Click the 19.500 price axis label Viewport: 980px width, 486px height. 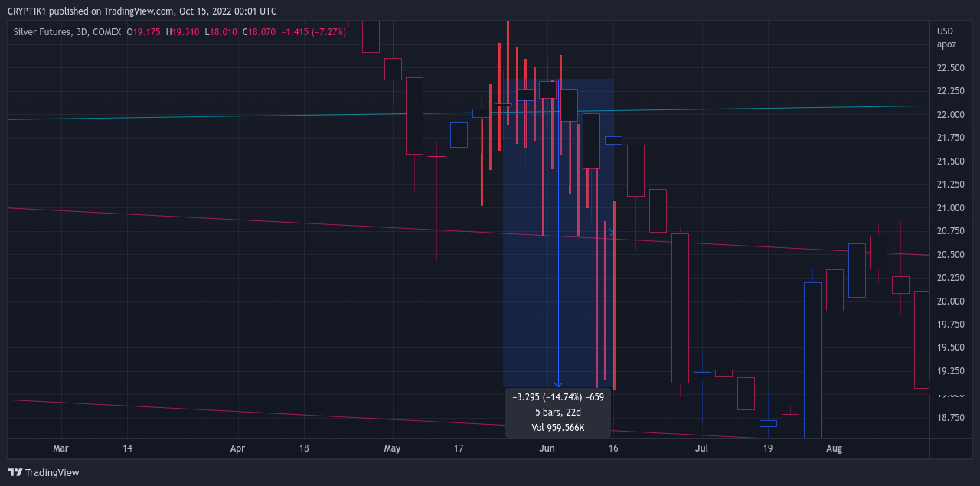(950, 347)
